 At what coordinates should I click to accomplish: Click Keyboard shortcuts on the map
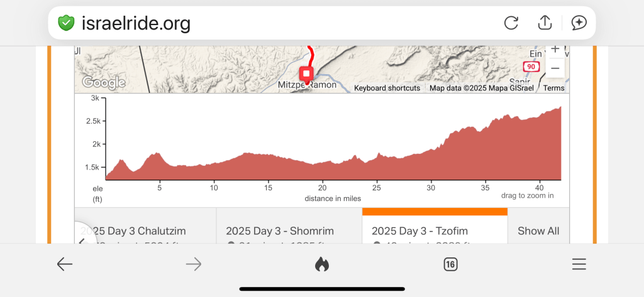pyautogui.click(x=387, y=89)
